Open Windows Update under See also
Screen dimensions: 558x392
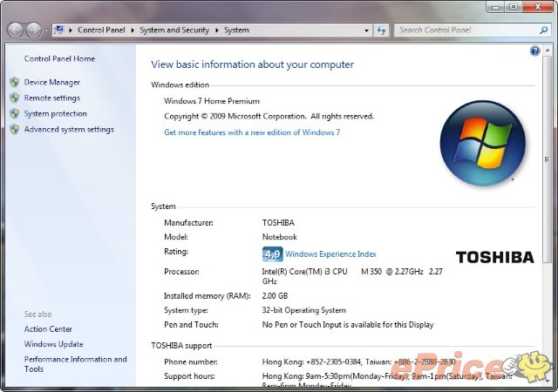(x=53, y=344)
